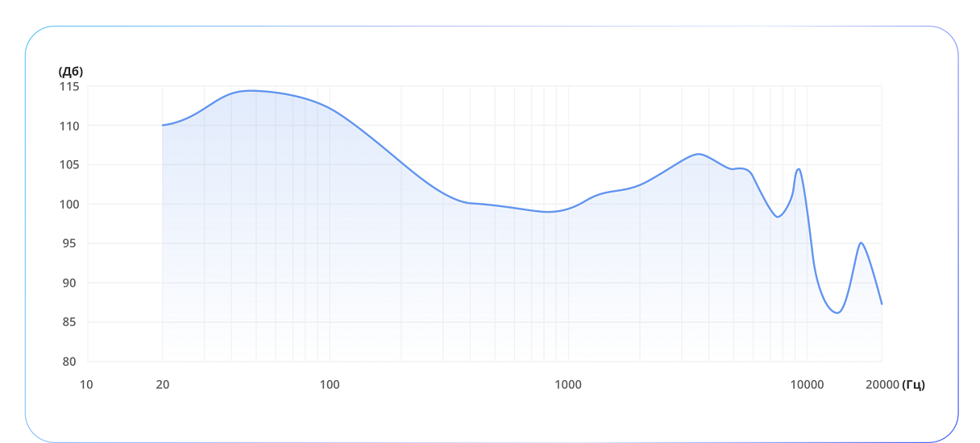Click the 95 label on the vertical axis
Image resolution: width=980 pixels, height=443 pixels.
(69, 243)
